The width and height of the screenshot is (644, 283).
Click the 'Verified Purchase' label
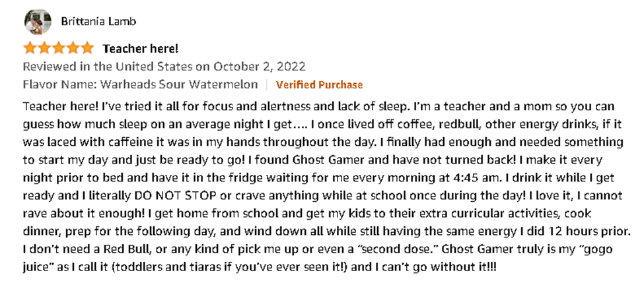pos(319,84)
